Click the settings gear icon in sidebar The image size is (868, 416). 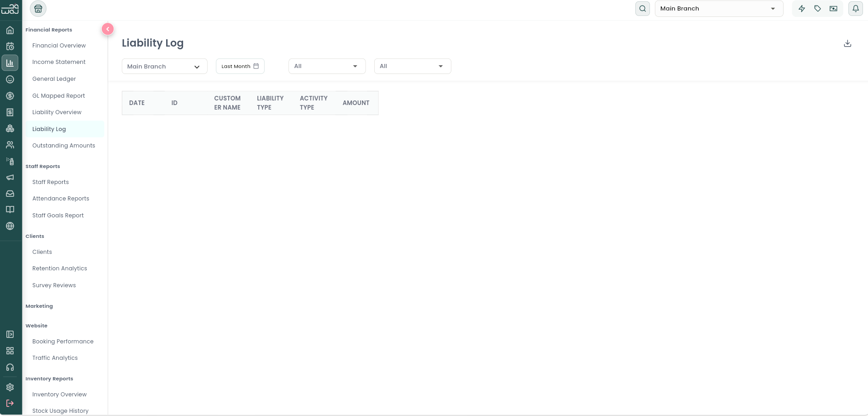[x=10, y=387]
